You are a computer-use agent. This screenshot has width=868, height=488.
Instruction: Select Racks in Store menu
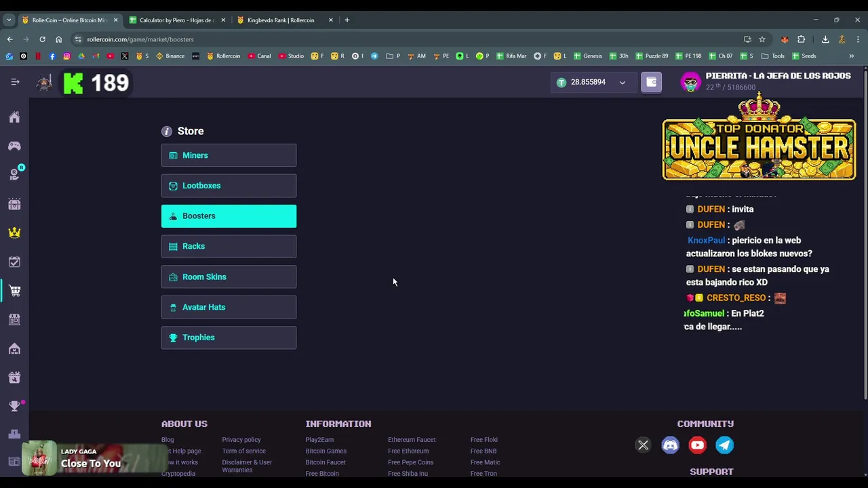click(229, 246)
